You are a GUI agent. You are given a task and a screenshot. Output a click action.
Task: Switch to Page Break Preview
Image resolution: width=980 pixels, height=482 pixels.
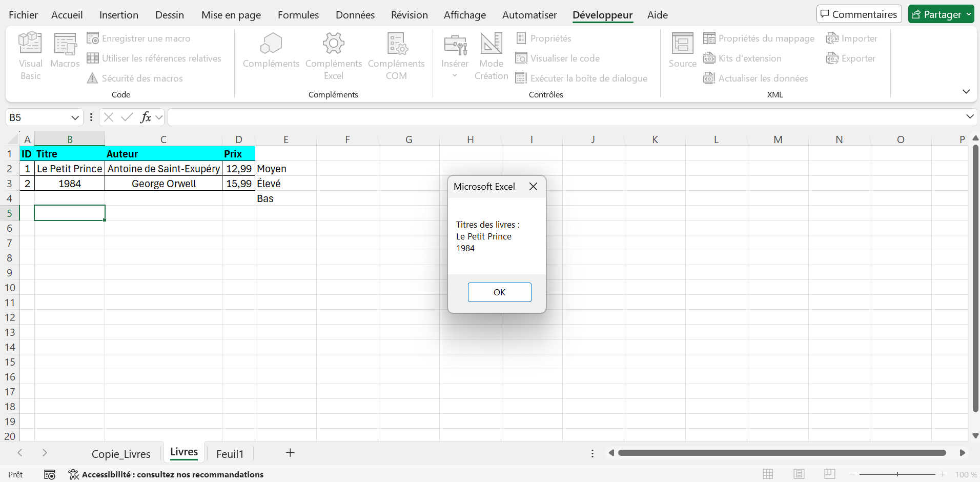click(830, 474)
